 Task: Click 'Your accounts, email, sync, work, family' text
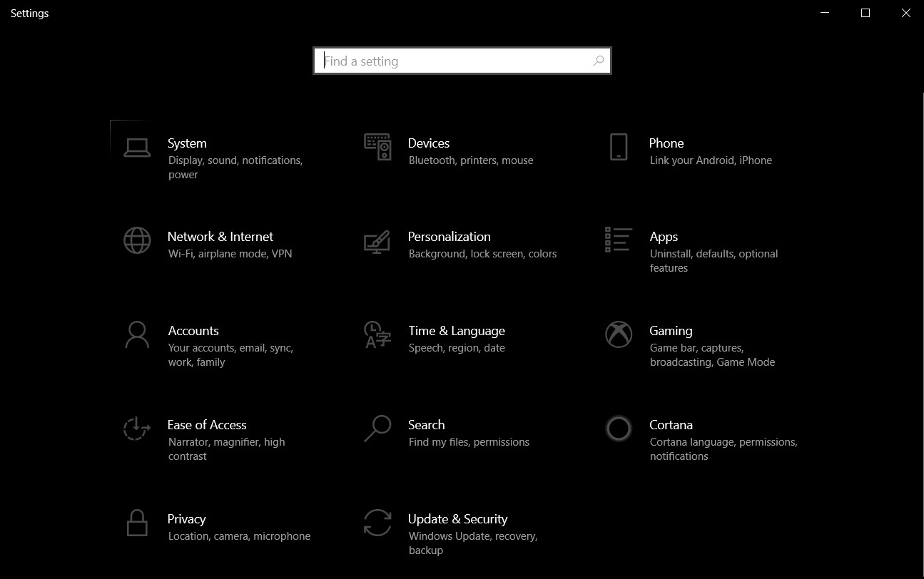click(230, 355)
